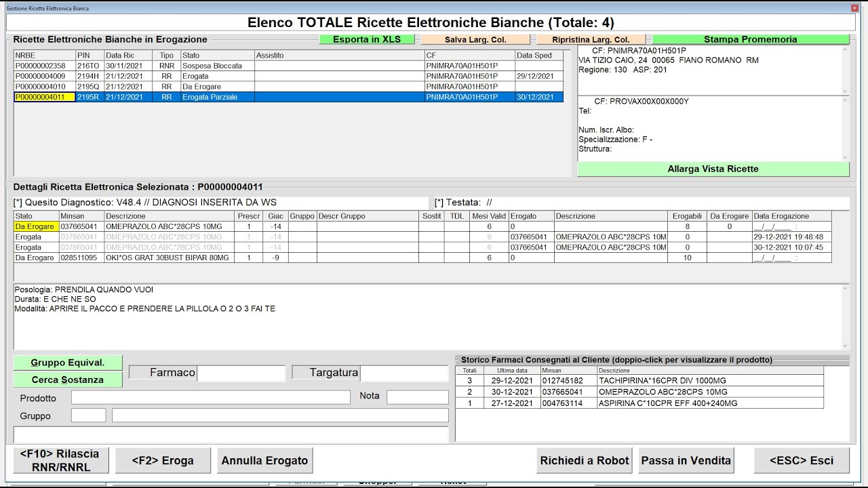
Task: Click the Mesi Valid column header
Action: pos(489,216)
